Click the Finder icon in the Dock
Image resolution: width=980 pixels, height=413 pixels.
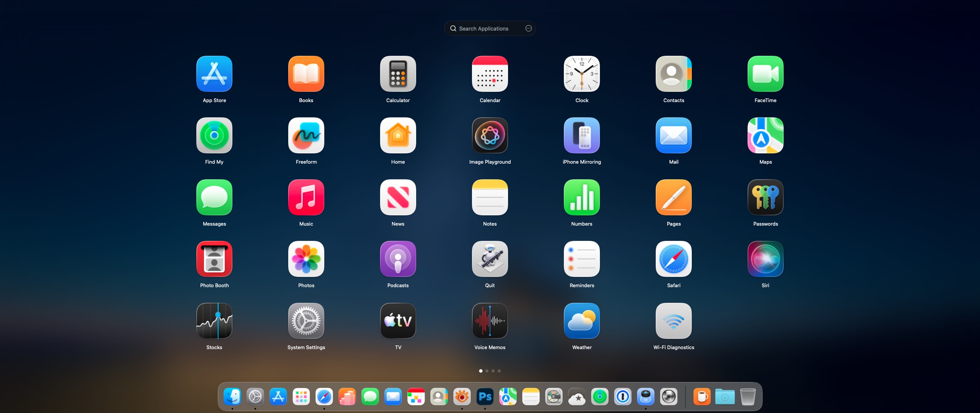tap(232, 397)
